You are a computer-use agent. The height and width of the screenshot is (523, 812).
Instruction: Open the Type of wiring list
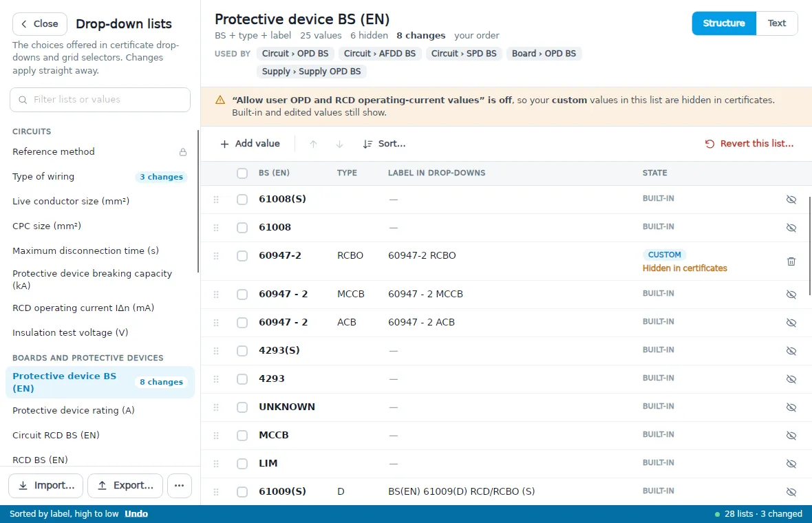pyautogui.click(x=99, y=177)
